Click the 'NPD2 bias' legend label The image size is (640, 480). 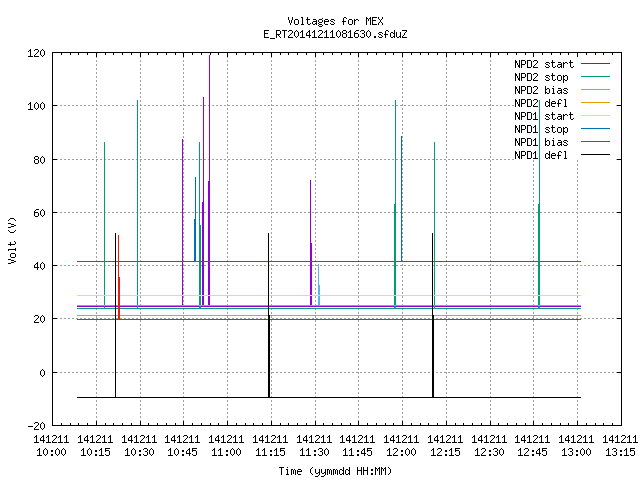pos(541,90)
